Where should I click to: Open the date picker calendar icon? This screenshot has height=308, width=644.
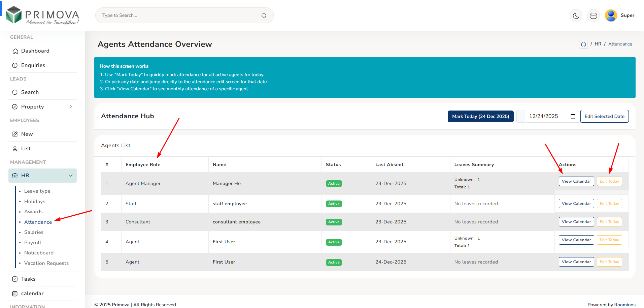[x=573, y=116]
